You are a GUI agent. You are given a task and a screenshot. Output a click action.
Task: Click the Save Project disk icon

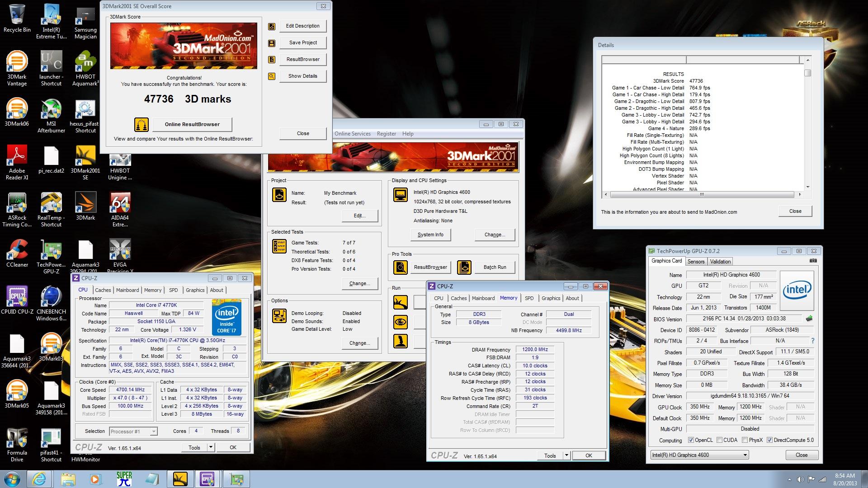tap(272, 43)
